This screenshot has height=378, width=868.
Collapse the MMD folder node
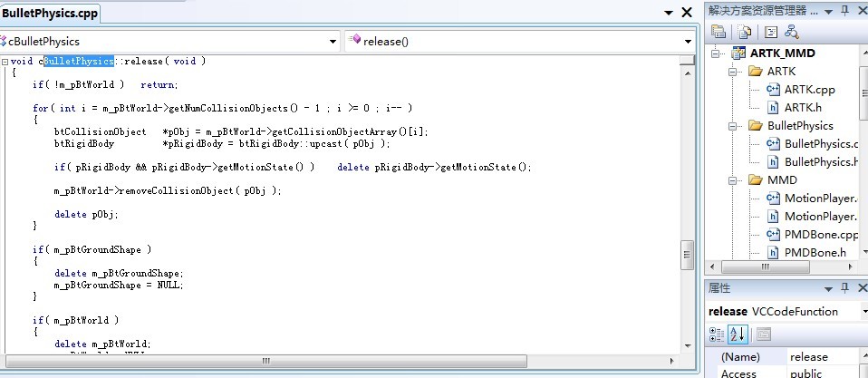734,180
